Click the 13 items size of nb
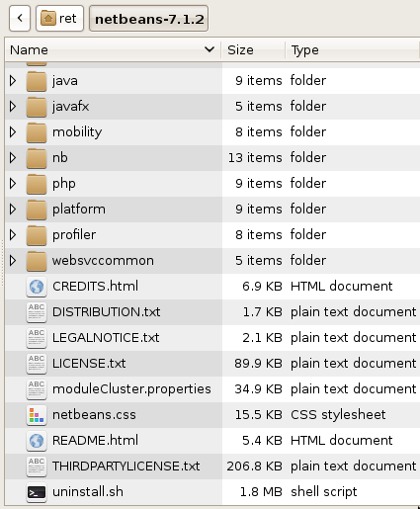 [x=255, y=157]
